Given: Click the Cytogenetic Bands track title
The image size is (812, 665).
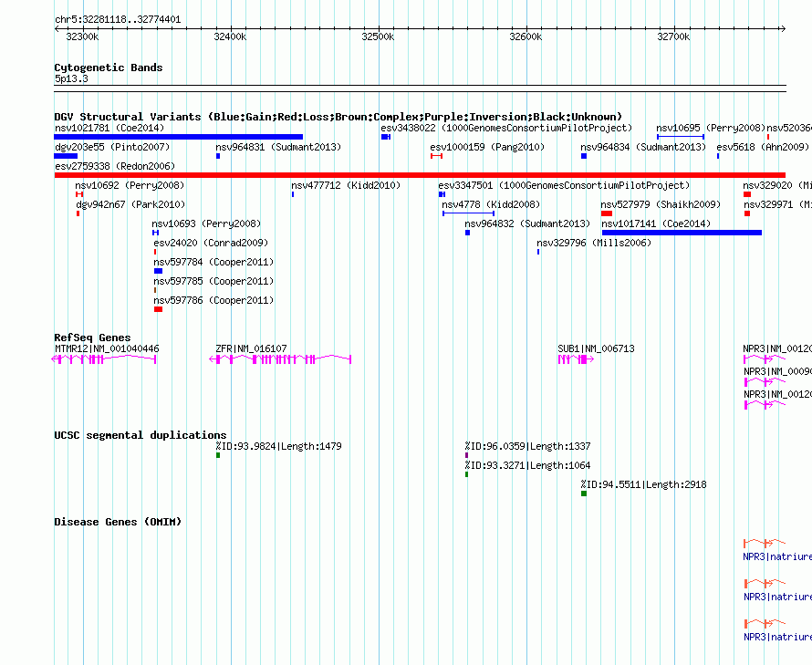Looking at the screenshot, I should coord(109,68).
